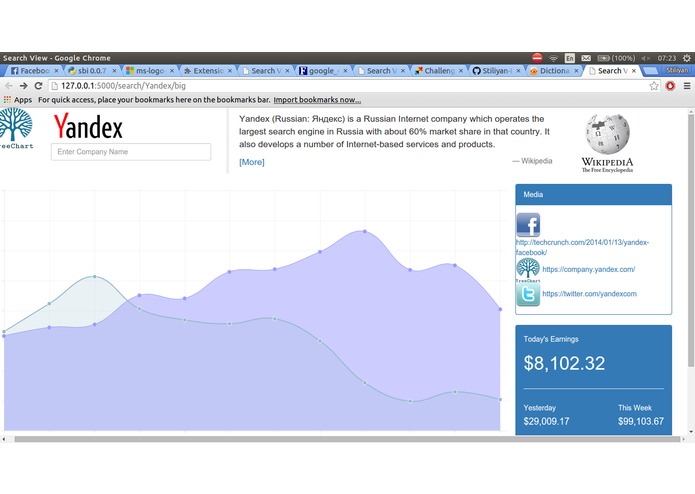
Task: Open the Chrome hamburger menu
Action: click(687, 86)
